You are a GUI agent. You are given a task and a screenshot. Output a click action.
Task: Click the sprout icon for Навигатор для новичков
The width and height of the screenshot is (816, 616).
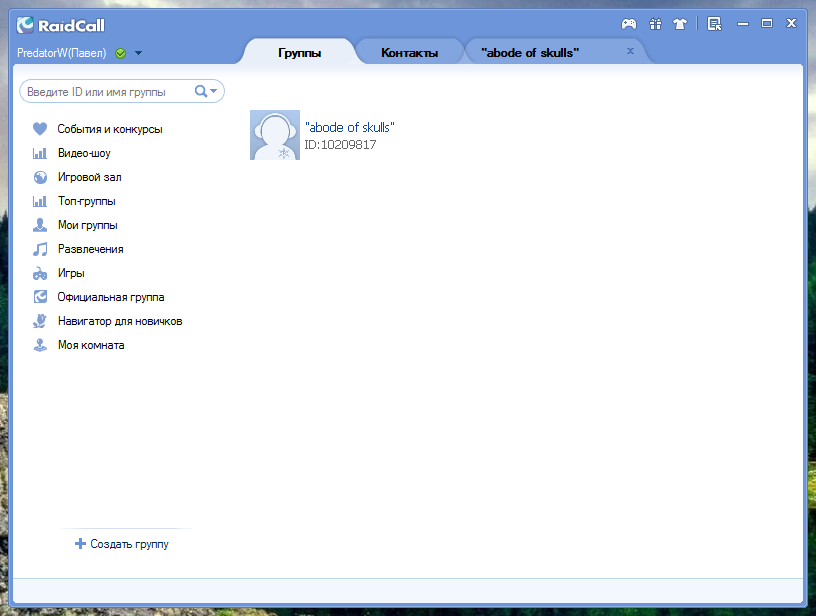pos(40,321)
